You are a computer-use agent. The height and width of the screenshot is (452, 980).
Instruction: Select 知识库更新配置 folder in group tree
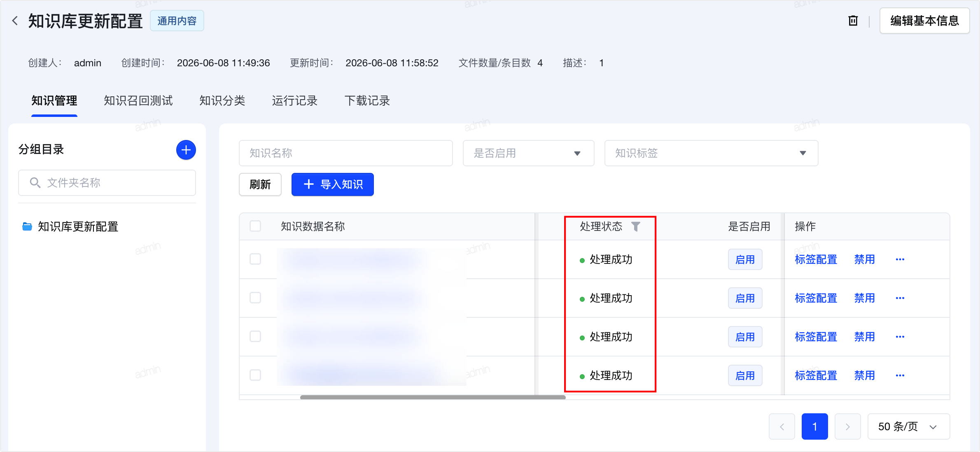(78, 226)
